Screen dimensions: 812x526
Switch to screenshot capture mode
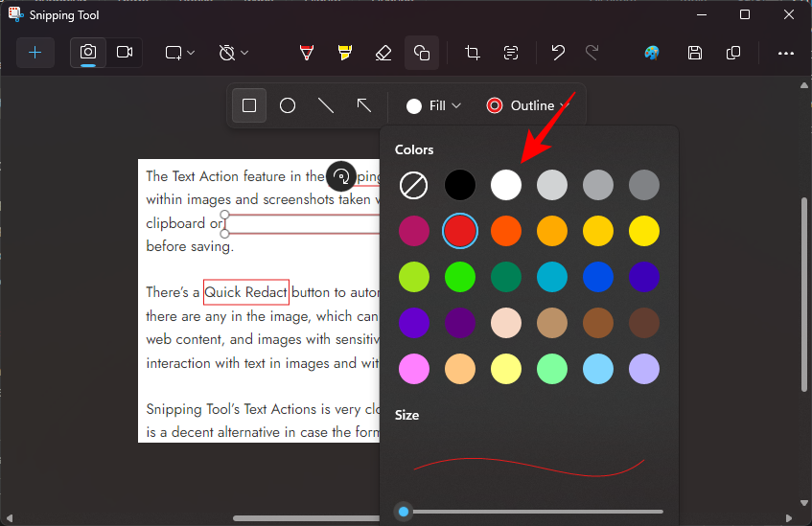pos(88,53)
